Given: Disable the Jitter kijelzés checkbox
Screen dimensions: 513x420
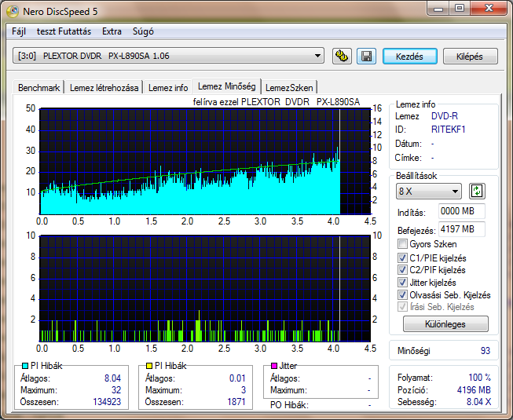Looking at the screenshot, I should point(402,283).
